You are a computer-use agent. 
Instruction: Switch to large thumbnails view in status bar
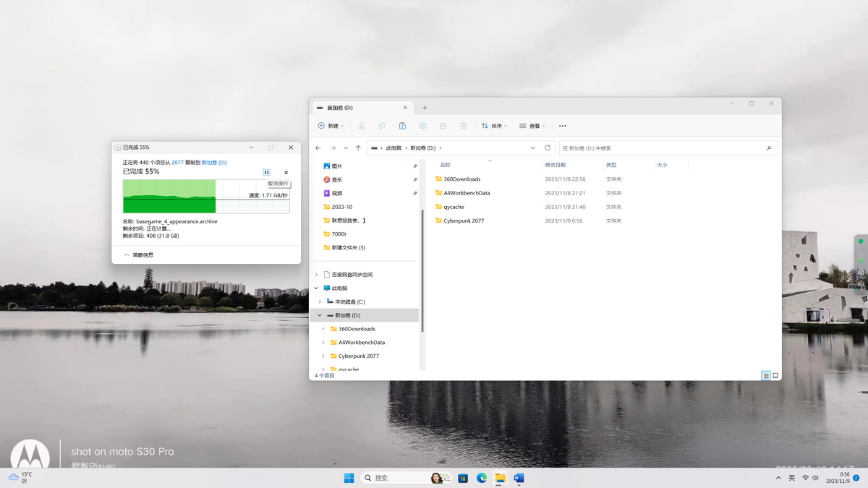(x=775, y=376)
